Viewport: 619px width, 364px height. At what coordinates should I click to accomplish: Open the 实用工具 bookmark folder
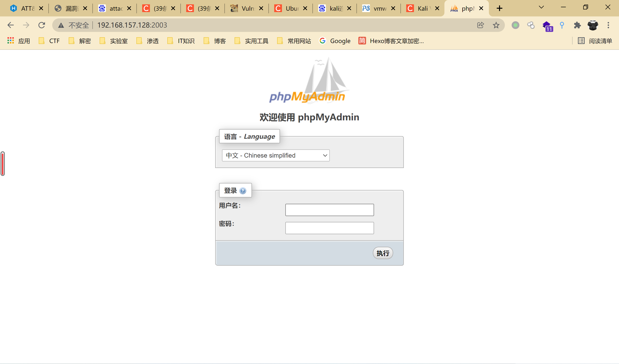pos(251,41)
